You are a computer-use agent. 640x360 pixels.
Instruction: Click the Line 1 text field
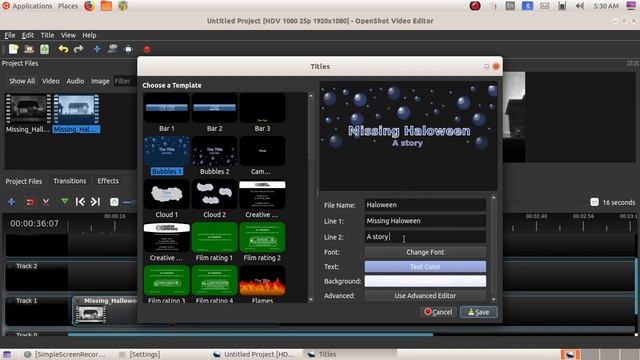click(x=425, y=221)
